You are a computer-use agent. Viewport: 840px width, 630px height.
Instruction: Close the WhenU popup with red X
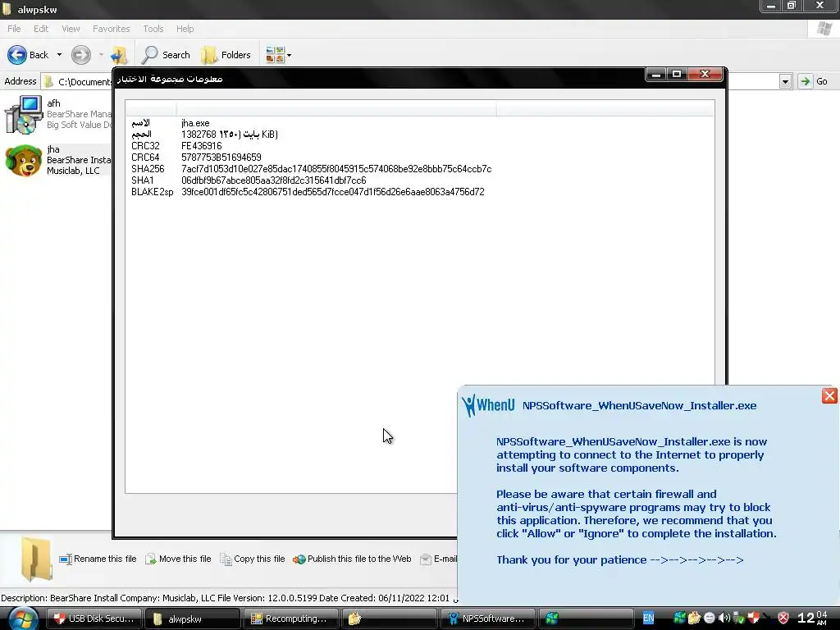pyautogui.click(x=829, y=396)
